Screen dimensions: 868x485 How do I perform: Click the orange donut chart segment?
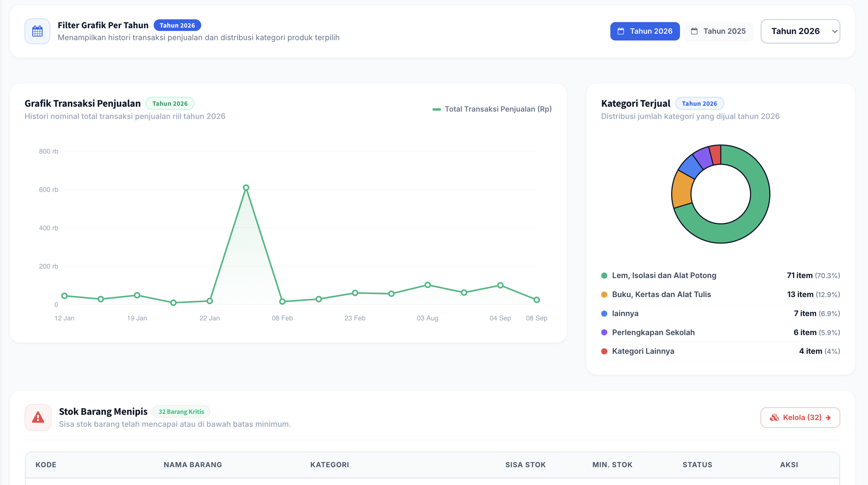tap(682, 189)
